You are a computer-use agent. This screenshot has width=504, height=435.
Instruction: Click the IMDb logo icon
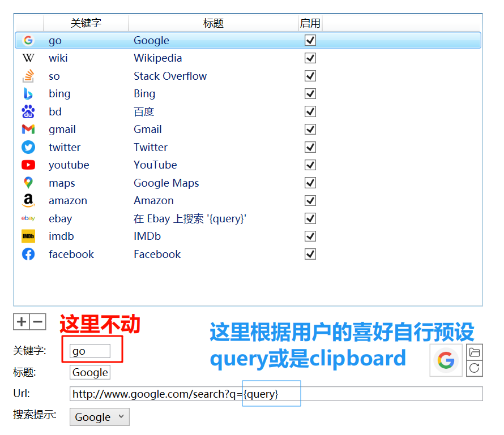tap(28, 236)
